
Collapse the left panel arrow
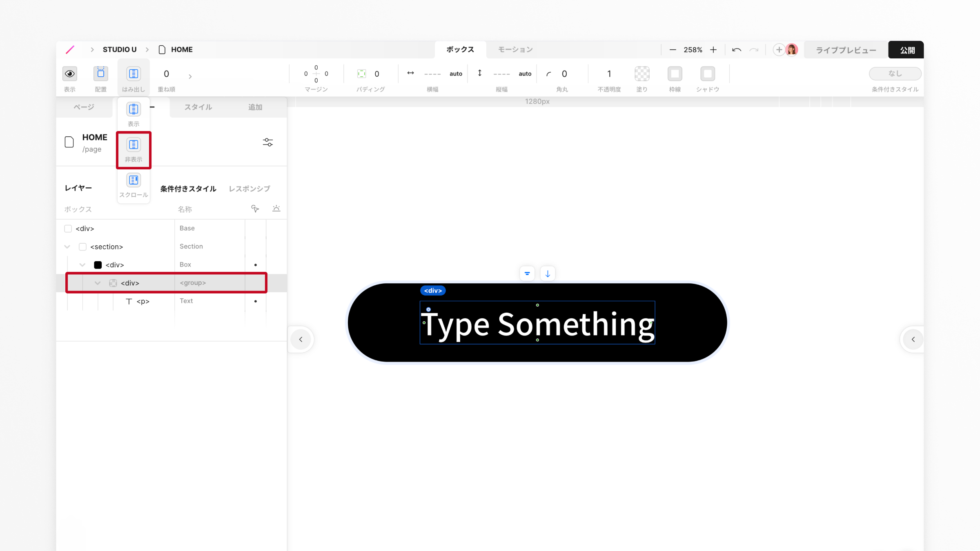[301, 339]
